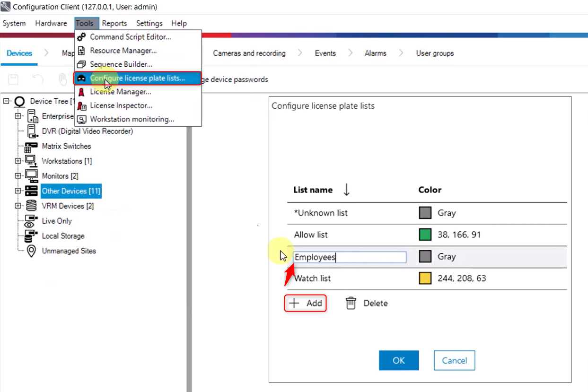Click the VRM Devices database icon
Image resolution: width=588 pixels, height=392 pixels.
(x=31, y=206)
